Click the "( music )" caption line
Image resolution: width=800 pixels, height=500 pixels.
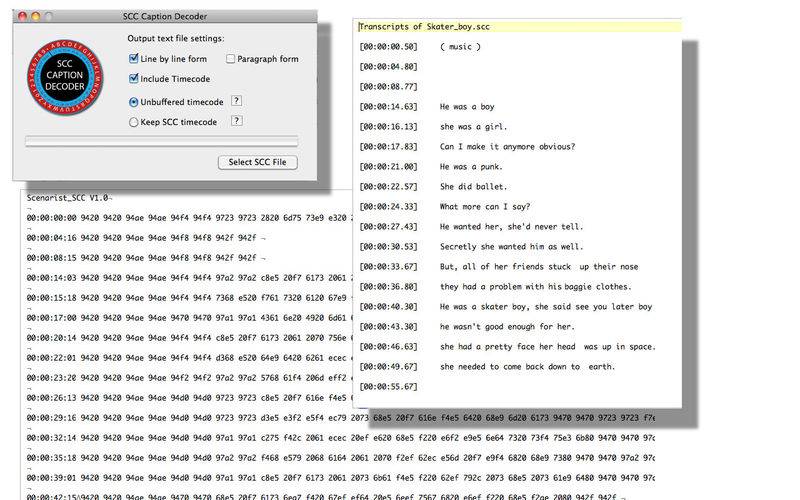(460, 46)
